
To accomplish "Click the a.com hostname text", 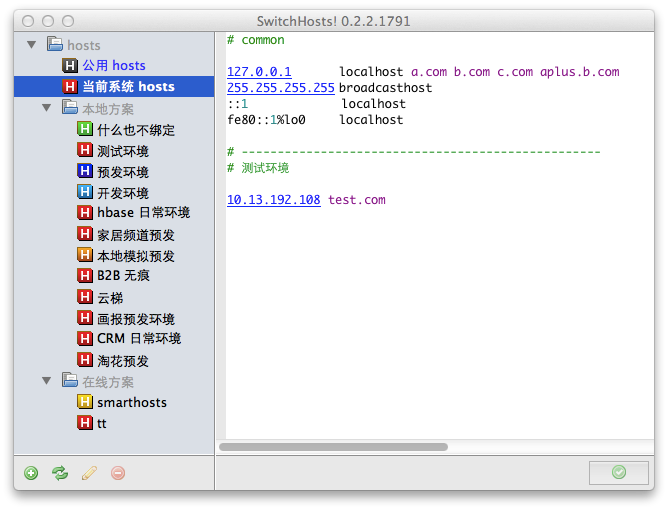I will tap(429, 72).
